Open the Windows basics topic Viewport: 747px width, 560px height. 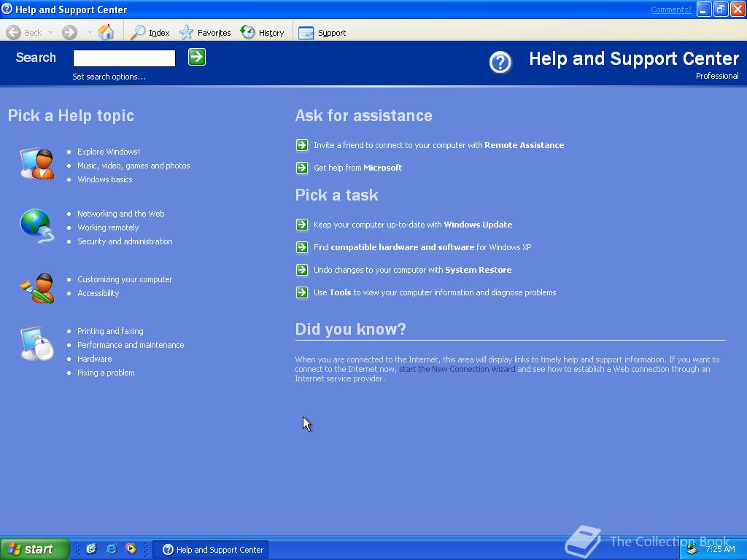tap(105, 179)
